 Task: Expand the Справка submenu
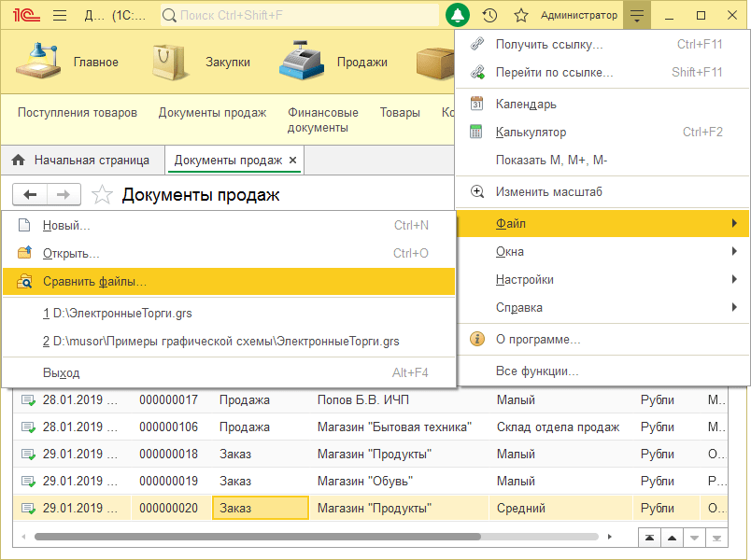click(602, 307)
